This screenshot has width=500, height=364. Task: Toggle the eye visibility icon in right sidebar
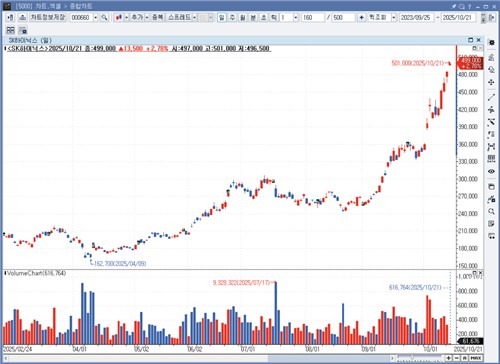pyautogui.click(x=491, y=171)
